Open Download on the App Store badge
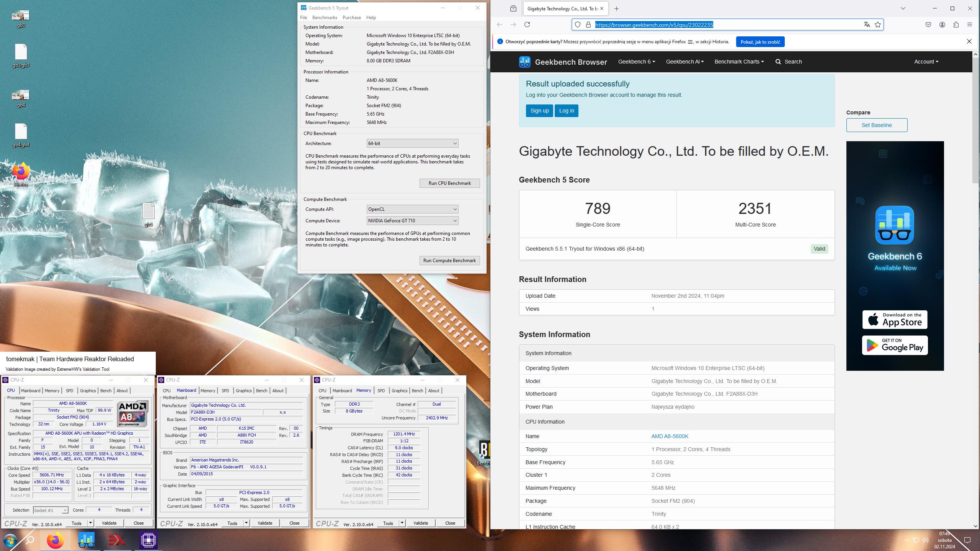980x551 pixels. [895, 320]
